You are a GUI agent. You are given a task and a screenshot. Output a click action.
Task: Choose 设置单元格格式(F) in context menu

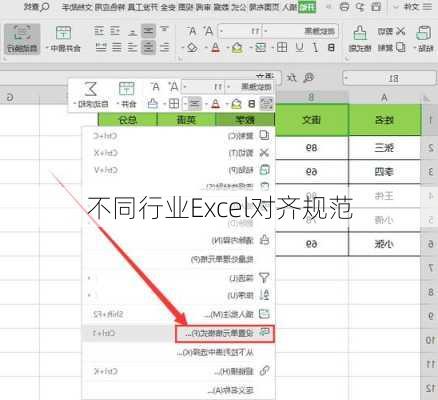tap(225, 333)
